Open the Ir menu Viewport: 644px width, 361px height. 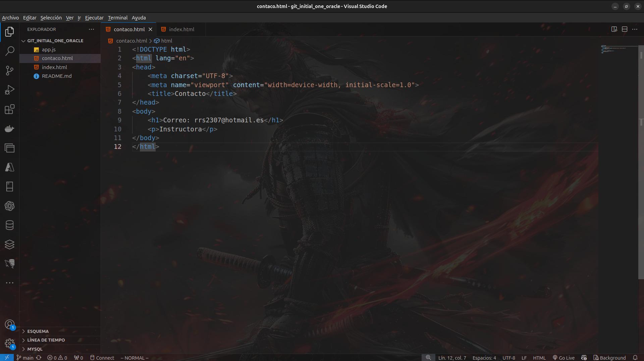point(79,18)
